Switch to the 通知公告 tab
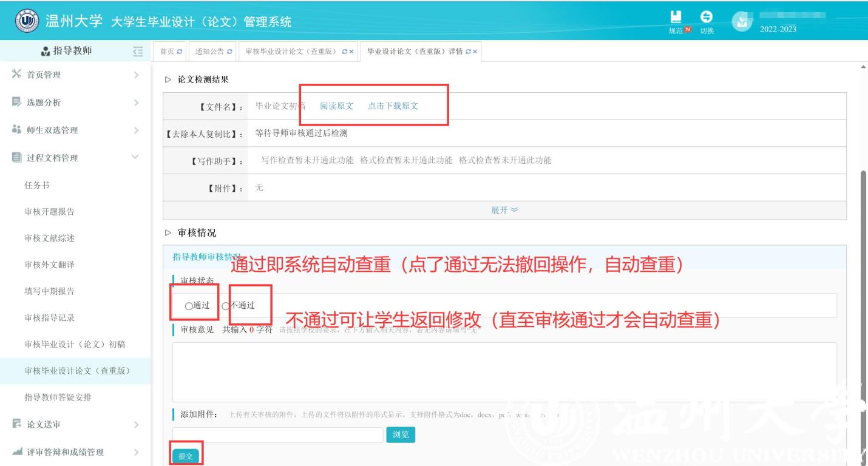The height and width of the screenshot is (466, 868). (x=209, y=52)
